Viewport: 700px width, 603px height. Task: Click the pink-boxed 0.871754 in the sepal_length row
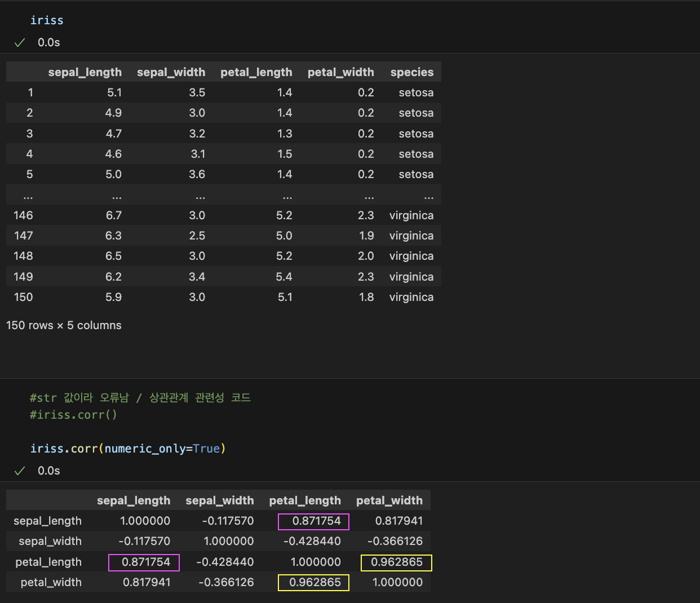point(314,521)
